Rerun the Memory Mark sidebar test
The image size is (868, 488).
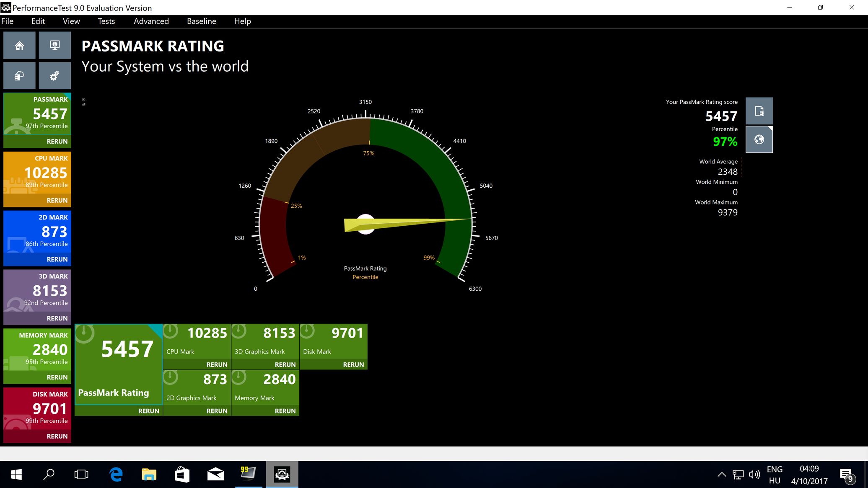pos(57,377)
